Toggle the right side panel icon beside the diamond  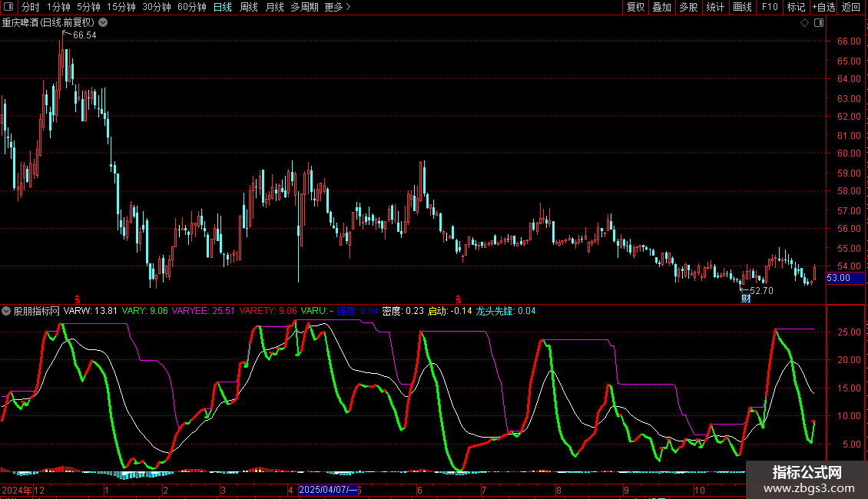coord(818,23)
